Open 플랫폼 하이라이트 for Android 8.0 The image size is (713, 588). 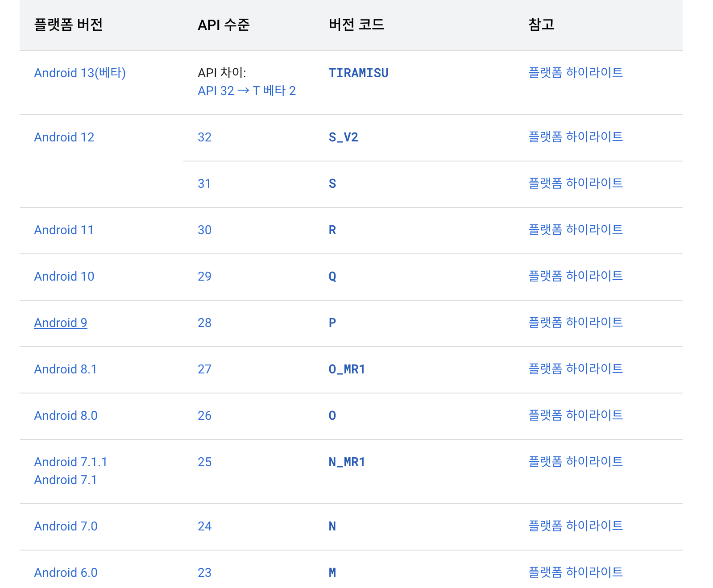(x=576, y=415)
